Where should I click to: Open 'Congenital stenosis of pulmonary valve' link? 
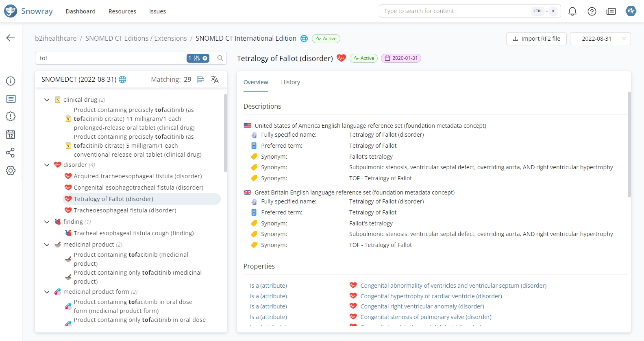coord(426,317)
